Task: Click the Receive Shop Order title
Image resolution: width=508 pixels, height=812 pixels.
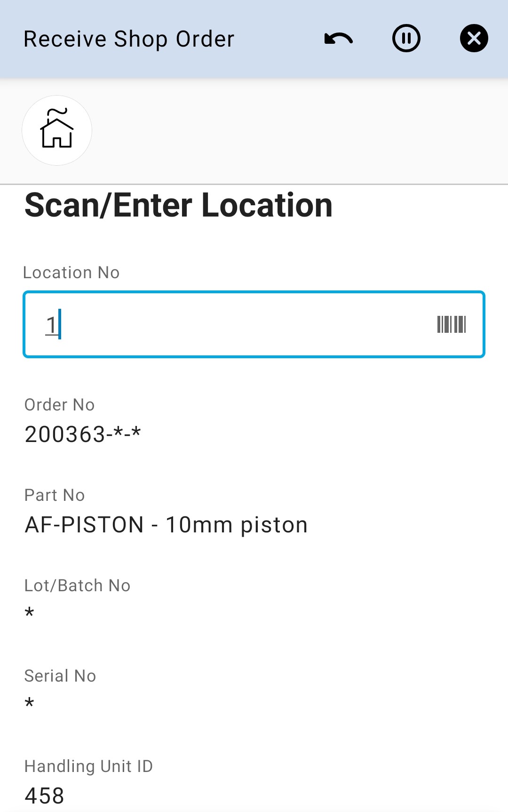Action: pos(129,39)
